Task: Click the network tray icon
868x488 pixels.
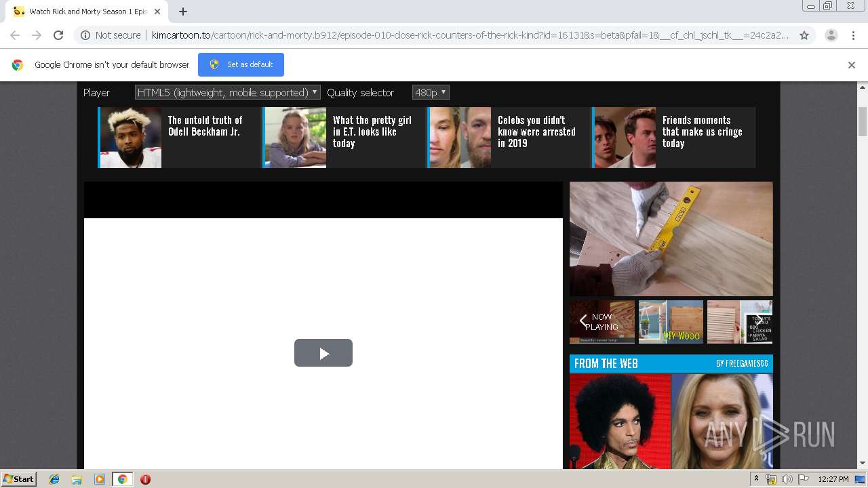Action: [771, 479]
